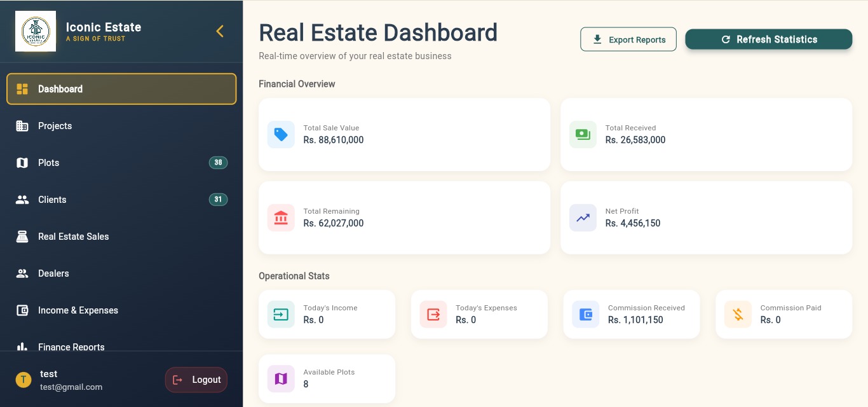Log out using the Logout button
Image resolution: width=868 pixels, height=407 pixels.
click(196, 380)
